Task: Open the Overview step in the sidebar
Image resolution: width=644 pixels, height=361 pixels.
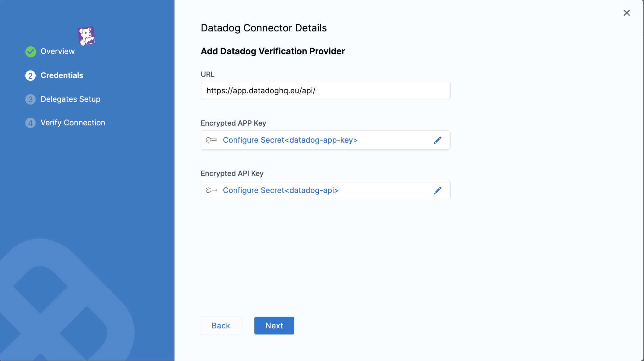Action: coord(58,51)
